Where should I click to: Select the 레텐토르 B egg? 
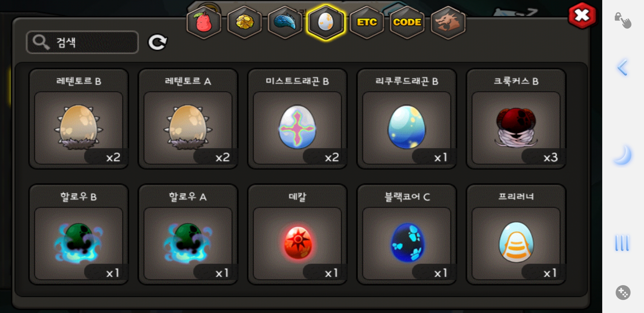point(79,119)
